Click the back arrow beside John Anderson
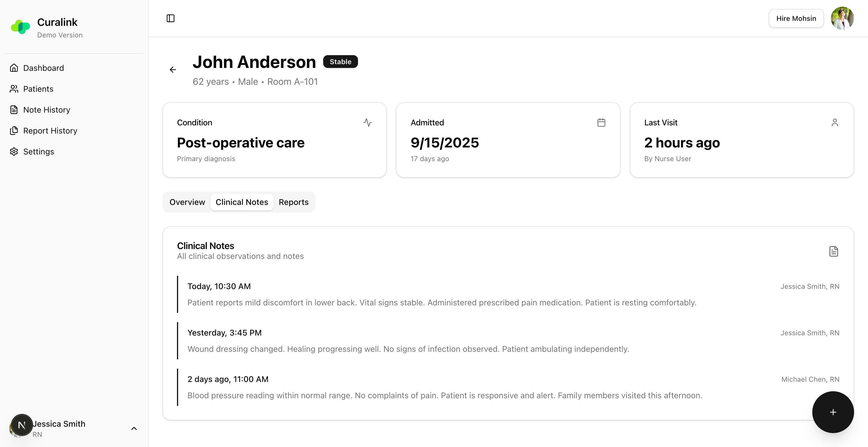Screen dimensions: 868x447 173,69
